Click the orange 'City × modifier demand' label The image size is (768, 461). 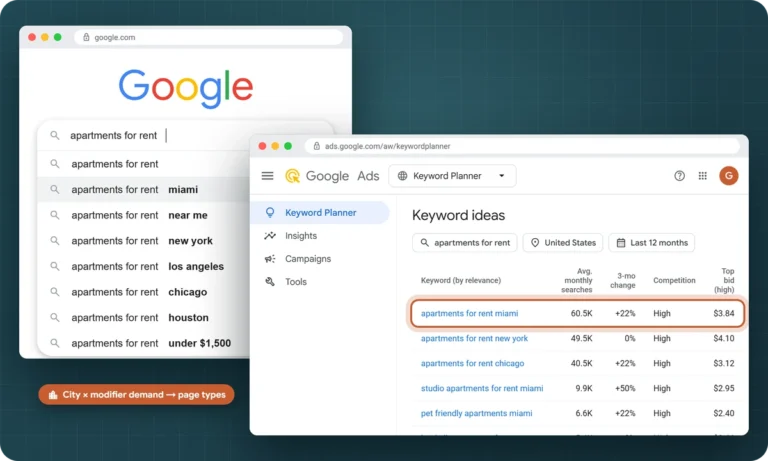pos(136,395)
